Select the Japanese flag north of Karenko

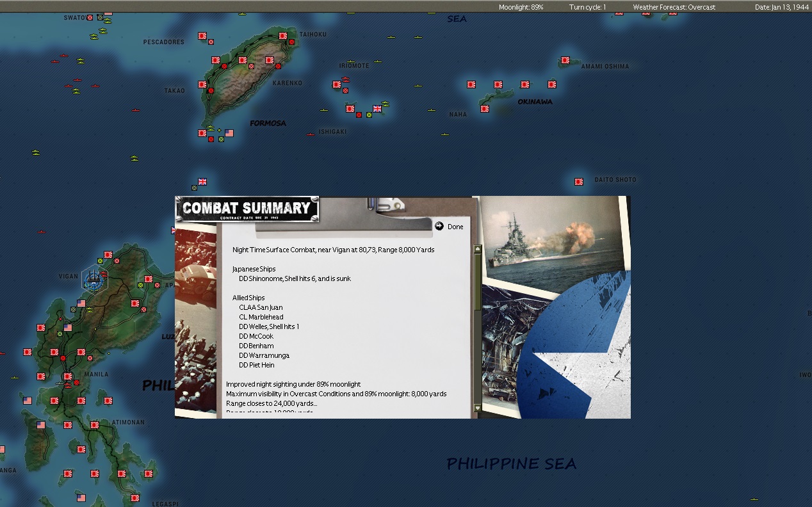click(x=270, y=60)
